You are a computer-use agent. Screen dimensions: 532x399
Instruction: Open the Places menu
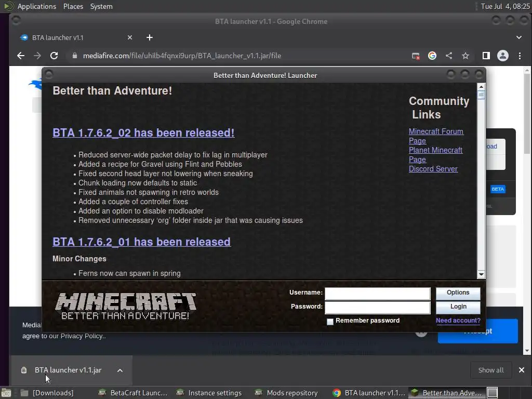pyautogui.click(x=73, y=6)
